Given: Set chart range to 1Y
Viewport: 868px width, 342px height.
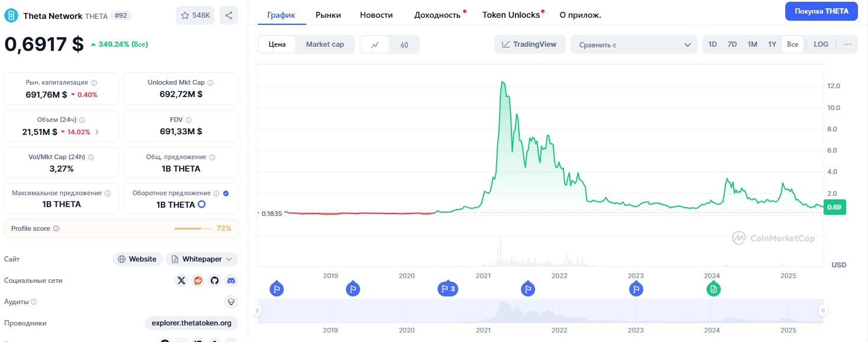Looking at the screenshot, I should [772, 44].
